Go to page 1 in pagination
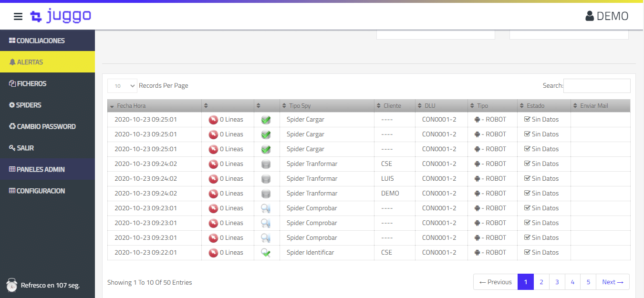The height and width of the screenshot is (298, 644). tap(526, 282)
